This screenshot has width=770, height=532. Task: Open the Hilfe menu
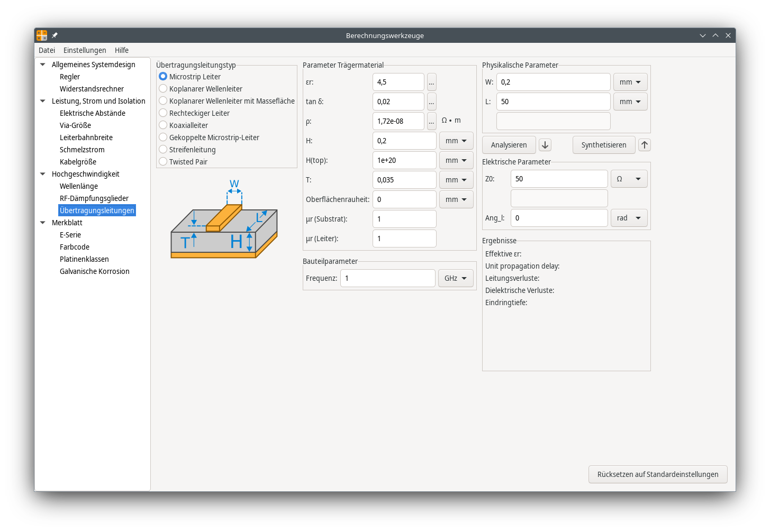point(122,50)
